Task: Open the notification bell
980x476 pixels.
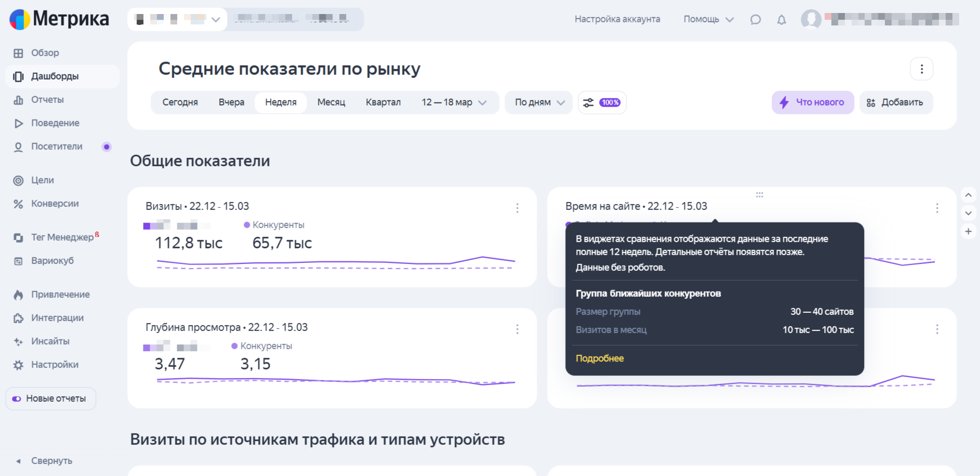Action: click(782, 19)
